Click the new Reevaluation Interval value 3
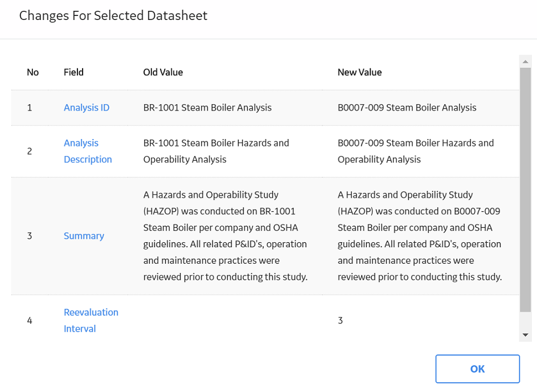This screenshot has width=537, height=392. pyautogui.click(x=341, y=320)
